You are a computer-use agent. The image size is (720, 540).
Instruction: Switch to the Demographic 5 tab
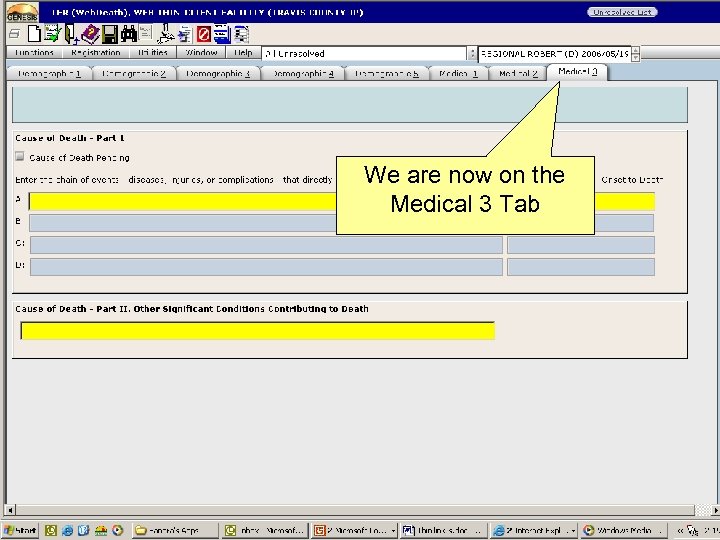click(x=387, y=73)
